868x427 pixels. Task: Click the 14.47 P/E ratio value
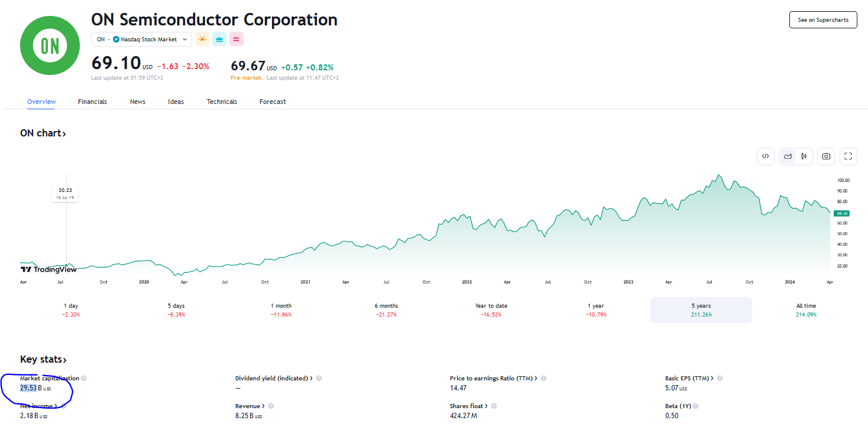pos(458,388)
